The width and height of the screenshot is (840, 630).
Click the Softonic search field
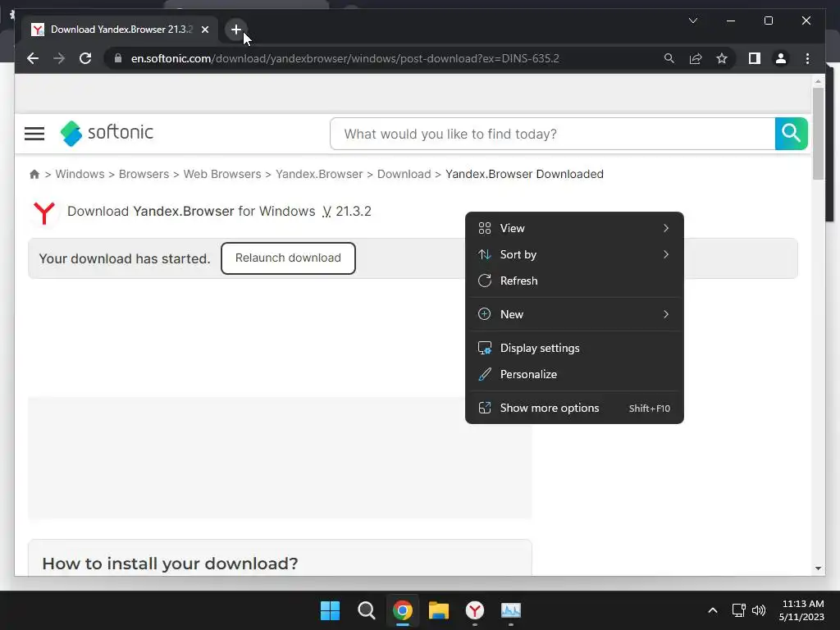point(552,134)
